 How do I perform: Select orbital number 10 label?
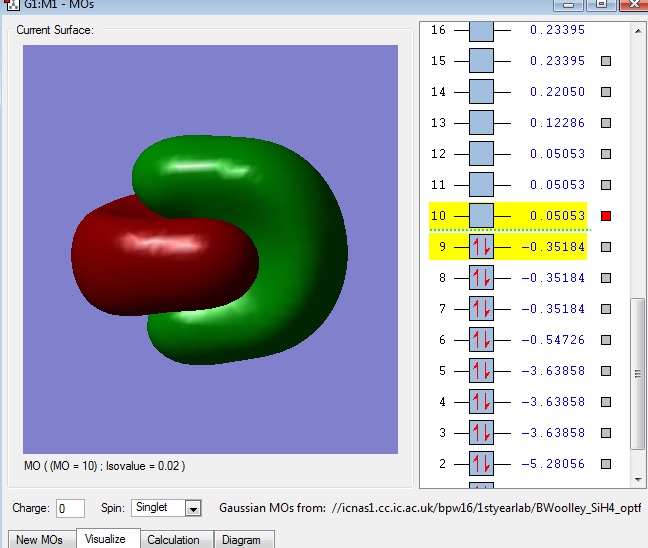[438, 216]
